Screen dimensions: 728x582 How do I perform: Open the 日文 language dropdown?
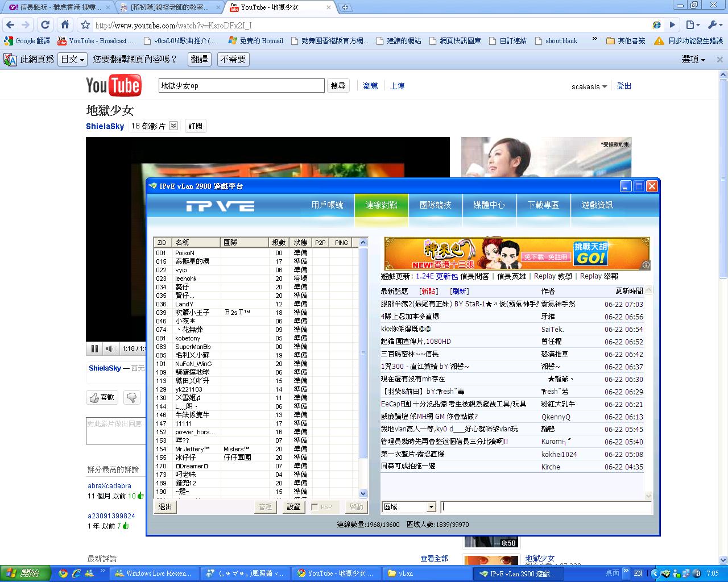tap(72, 60)
